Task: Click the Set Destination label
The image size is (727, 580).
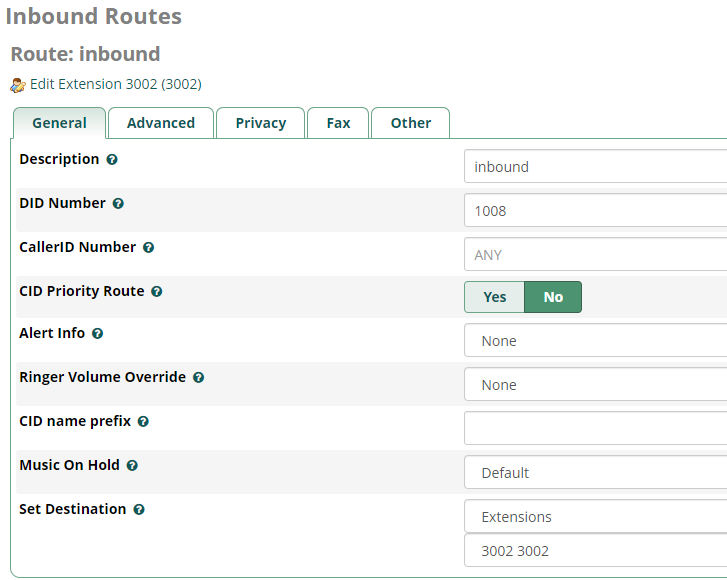Action: pyautogui.click(x=72, y=509)
